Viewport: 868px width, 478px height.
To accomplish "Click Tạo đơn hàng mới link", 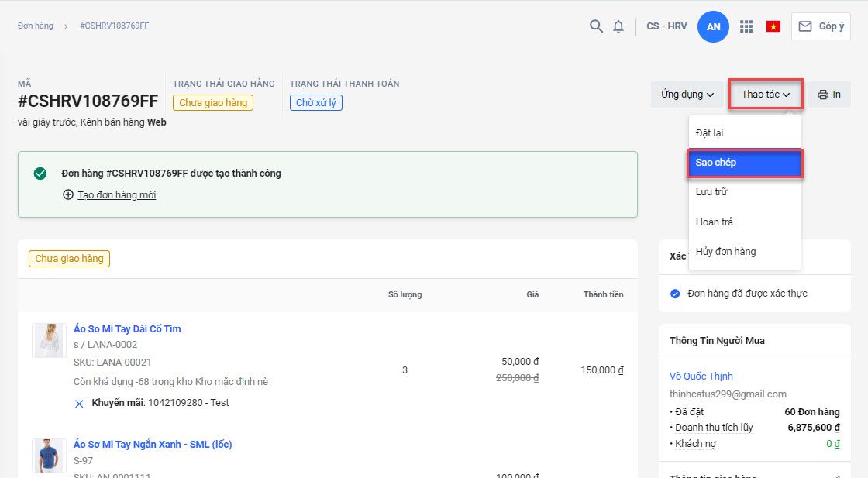I will coord(117,194).
